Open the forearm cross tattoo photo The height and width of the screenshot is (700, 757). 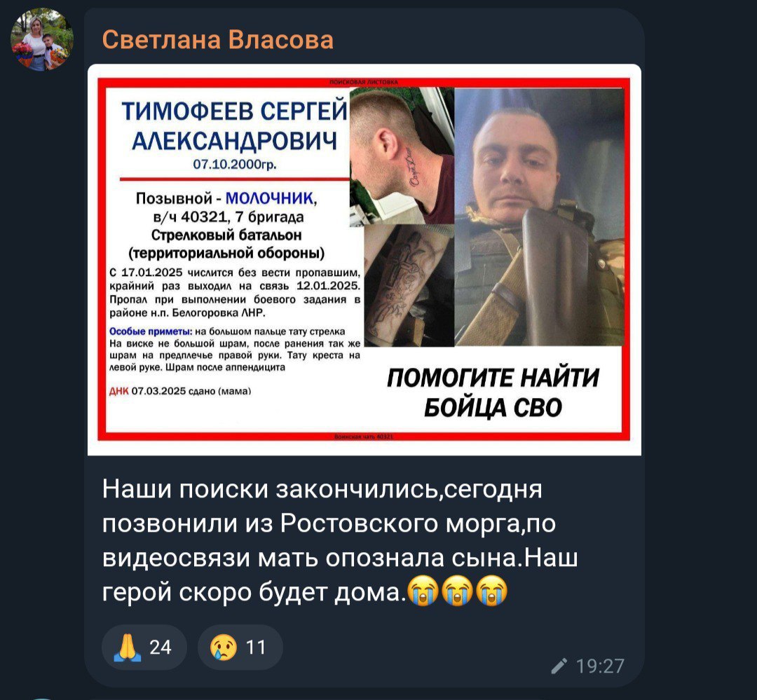pyautogui.click(x=409, y=287)
